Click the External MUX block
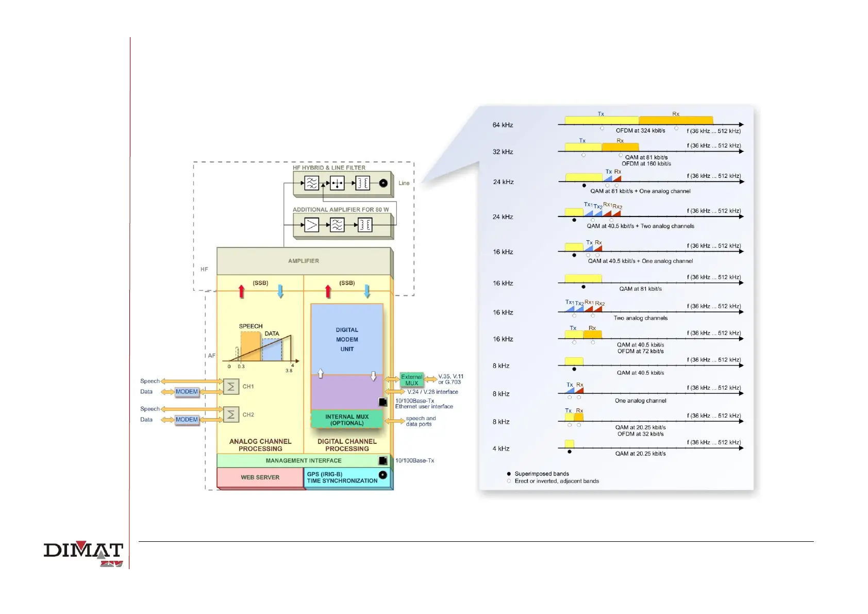Viewport: 868px width, 614px height. click(411, 380)
